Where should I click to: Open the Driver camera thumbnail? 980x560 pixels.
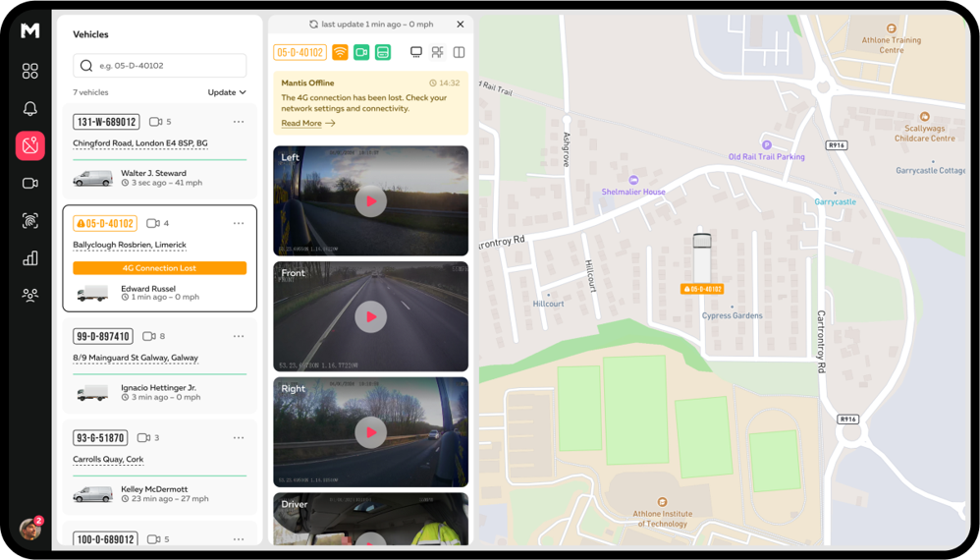370,519
